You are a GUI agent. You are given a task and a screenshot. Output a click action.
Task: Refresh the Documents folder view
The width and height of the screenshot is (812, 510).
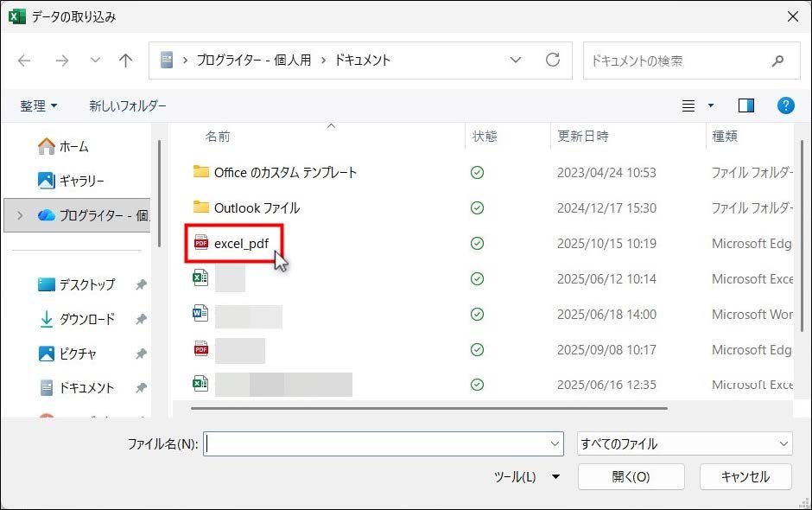coord(553,61)
